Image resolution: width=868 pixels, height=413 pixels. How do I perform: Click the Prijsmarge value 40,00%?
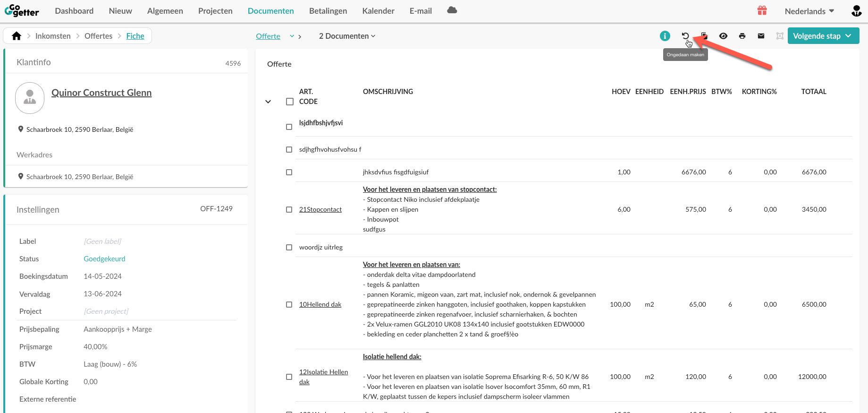(95, 346)
